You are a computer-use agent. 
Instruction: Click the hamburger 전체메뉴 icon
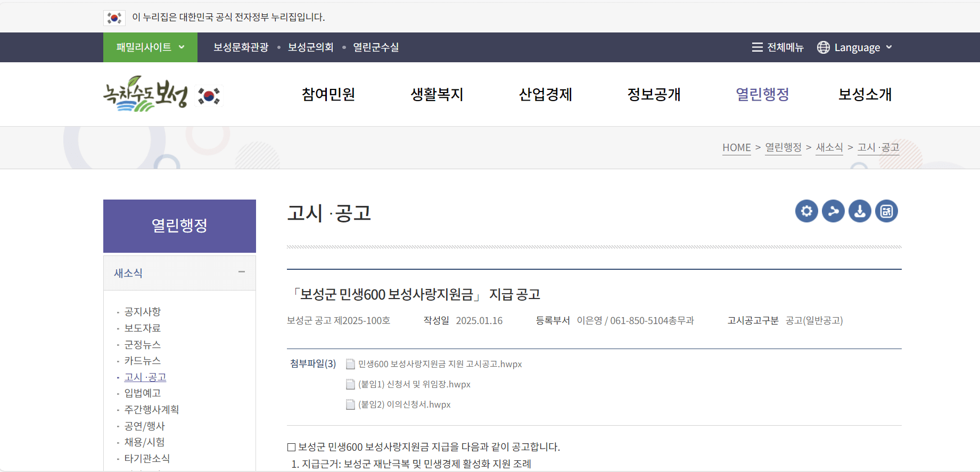757,47
